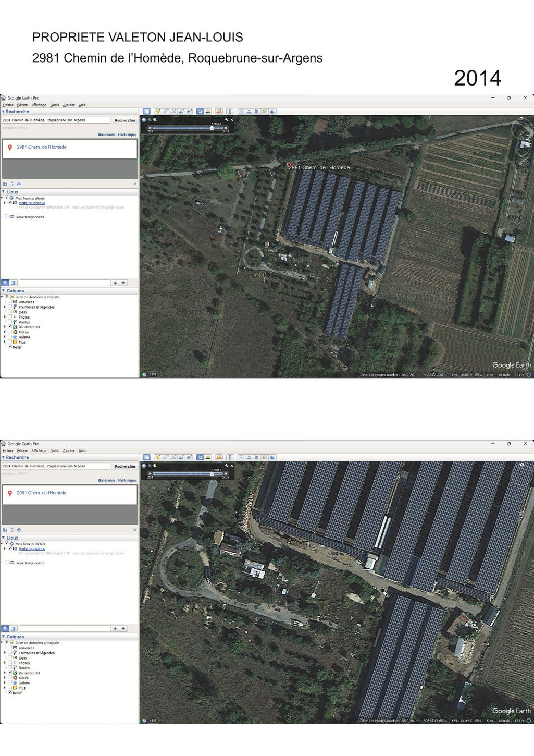This screenshot has width=534, height=756.
Task: Close time slider X in 401 m window
Action: coord(232,120)
